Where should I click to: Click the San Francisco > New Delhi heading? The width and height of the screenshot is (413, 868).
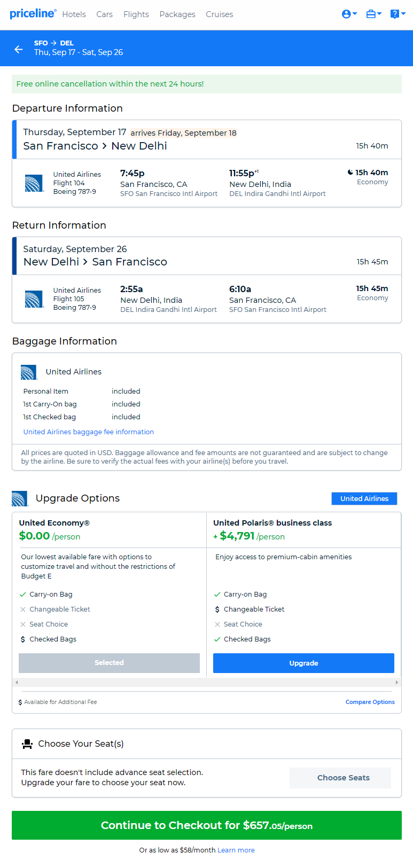tap(95, 146)
